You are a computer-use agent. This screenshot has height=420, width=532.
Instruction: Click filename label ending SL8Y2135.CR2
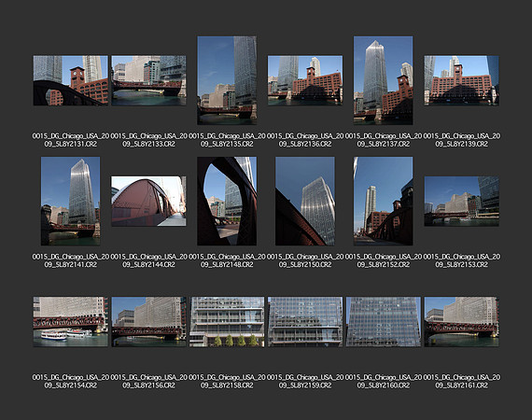point(227,140)
